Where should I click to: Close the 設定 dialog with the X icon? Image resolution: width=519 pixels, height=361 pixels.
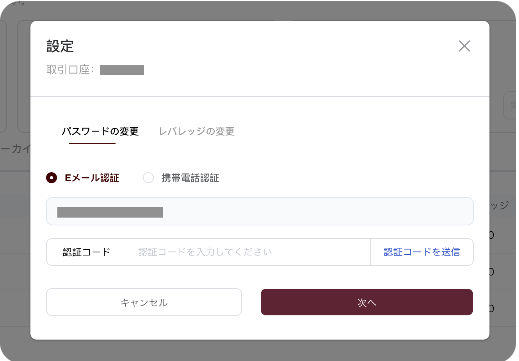point(464,46)
